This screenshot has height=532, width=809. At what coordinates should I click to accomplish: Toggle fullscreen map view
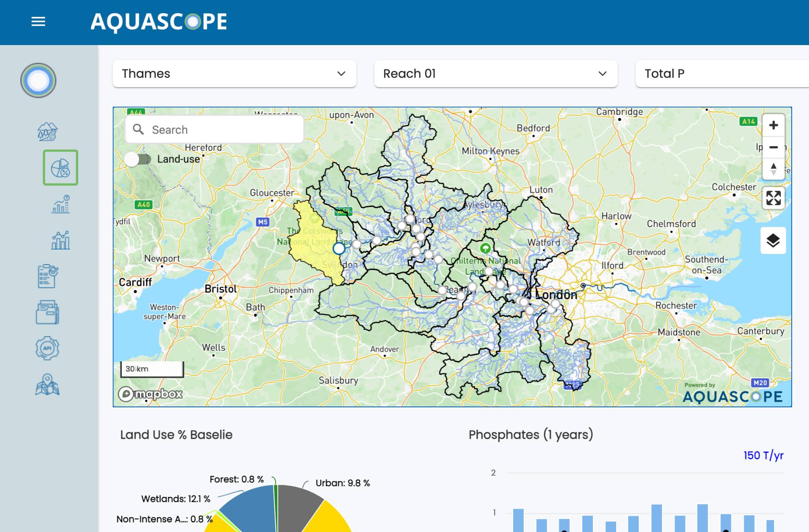[774, 198]
